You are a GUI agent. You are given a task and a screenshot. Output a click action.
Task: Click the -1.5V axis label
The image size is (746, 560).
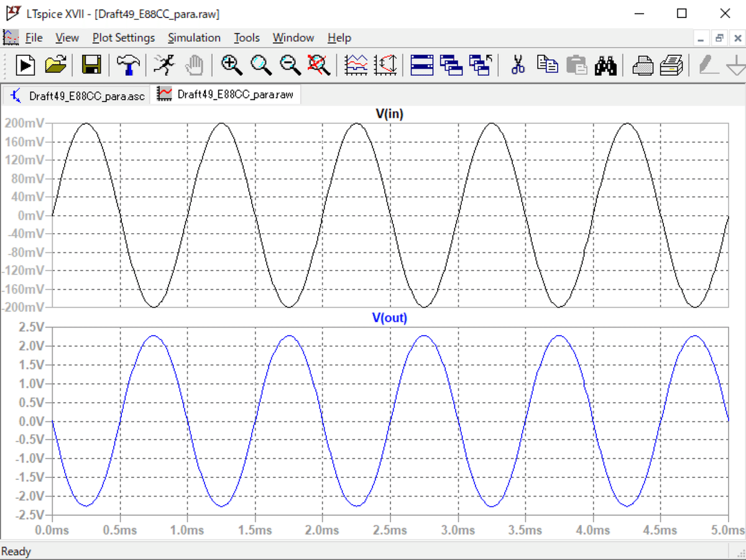[30, 477]
